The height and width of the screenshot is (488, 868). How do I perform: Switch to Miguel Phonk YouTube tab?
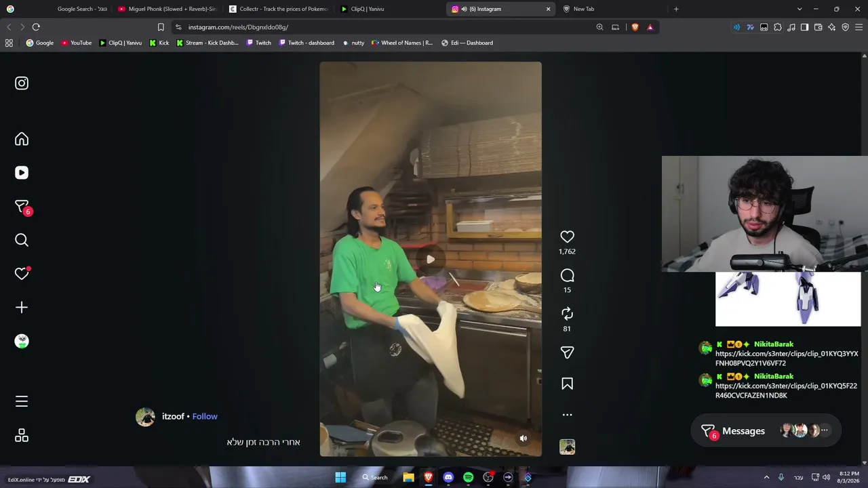tap(167, 9)
